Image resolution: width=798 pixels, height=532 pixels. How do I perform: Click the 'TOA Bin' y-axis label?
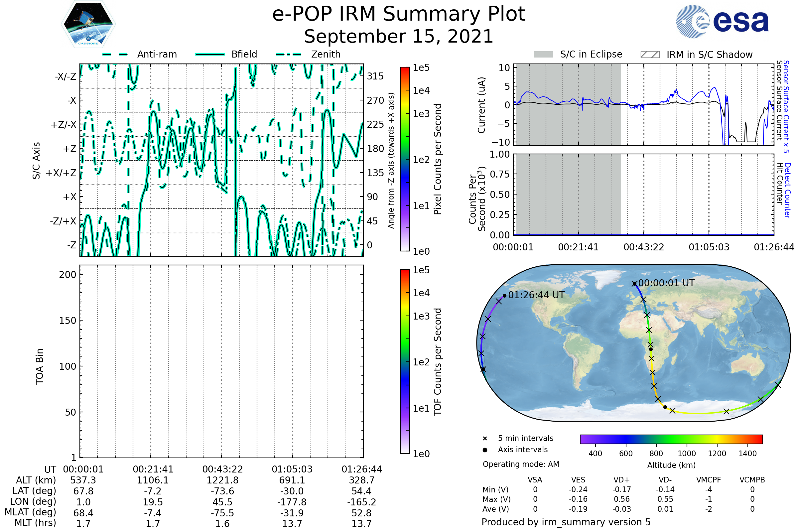(40, 366)
